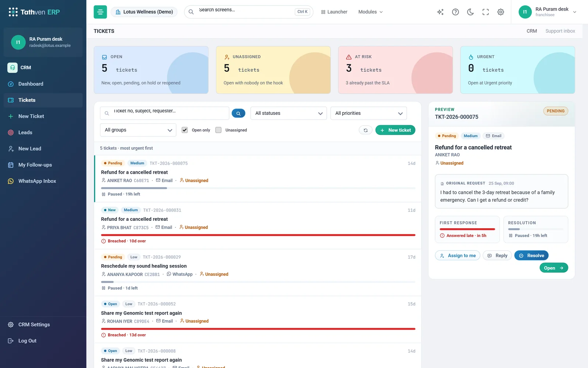Click the Resolution progress bar in preview
Viewport: 588px width, 368px height.
tap(535, 229)
